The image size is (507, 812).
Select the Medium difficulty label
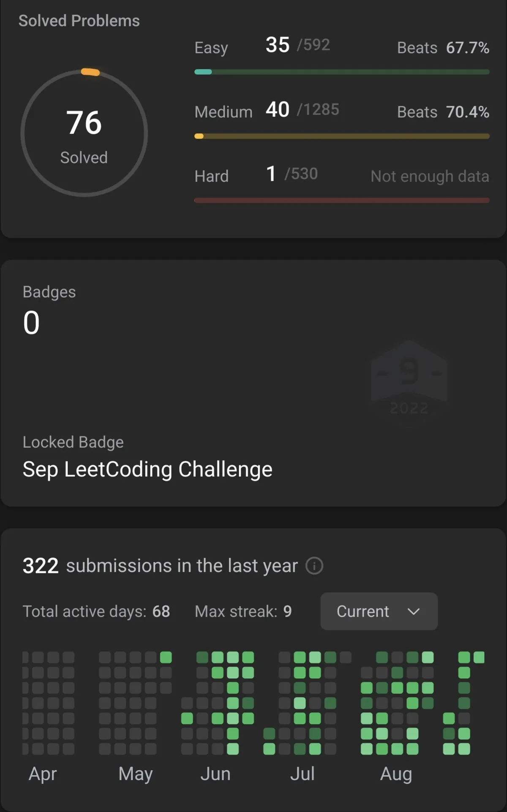click(224, 112)
